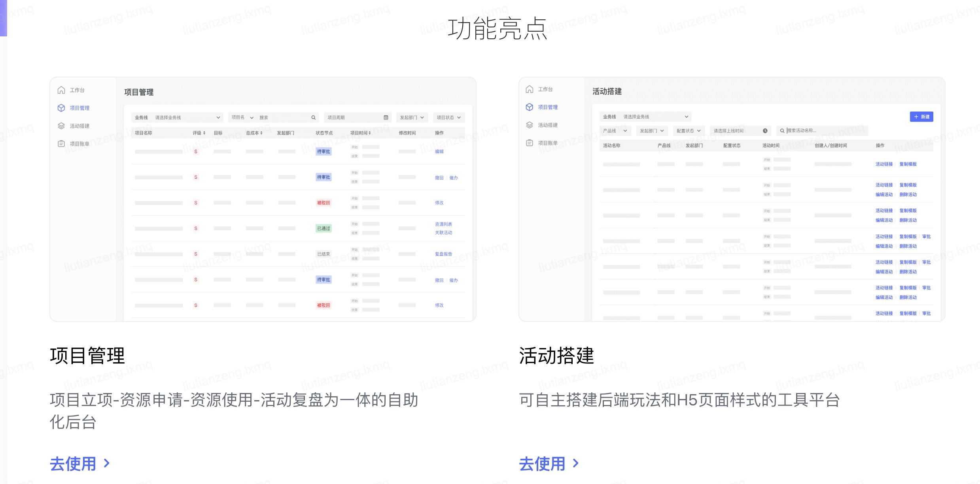Sort by 评级 column arrows
This screenshot has width=980, height=484.
204,133
